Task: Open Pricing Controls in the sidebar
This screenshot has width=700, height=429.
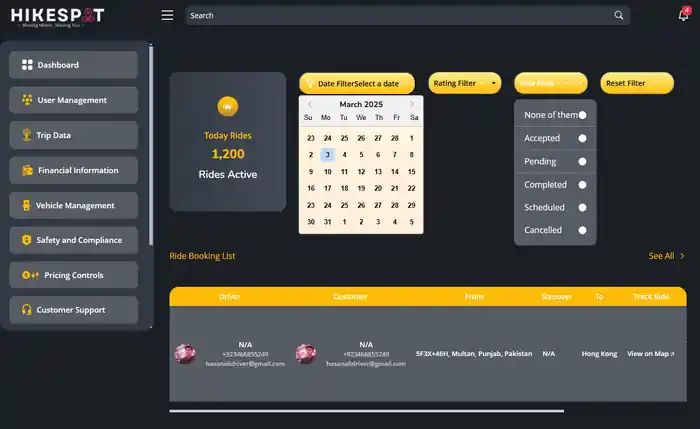Action: tap(74, 275)
